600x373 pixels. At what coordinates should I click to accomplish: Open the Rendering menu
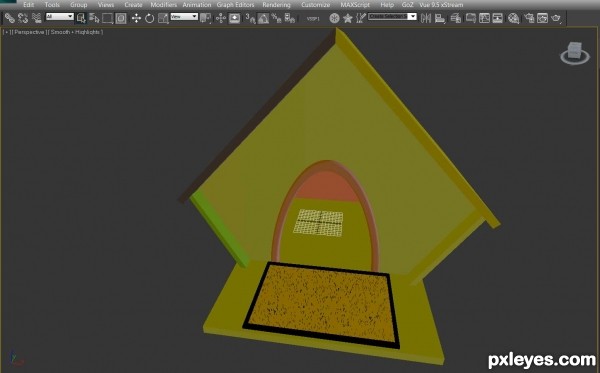click(x=276, y=5)
